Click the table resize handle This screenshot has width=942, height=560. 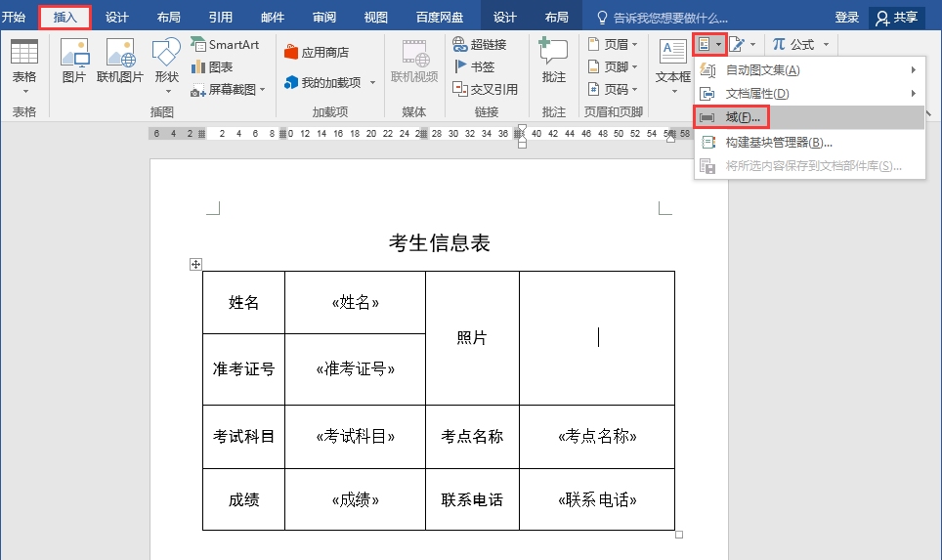click(x=679, y=535)
